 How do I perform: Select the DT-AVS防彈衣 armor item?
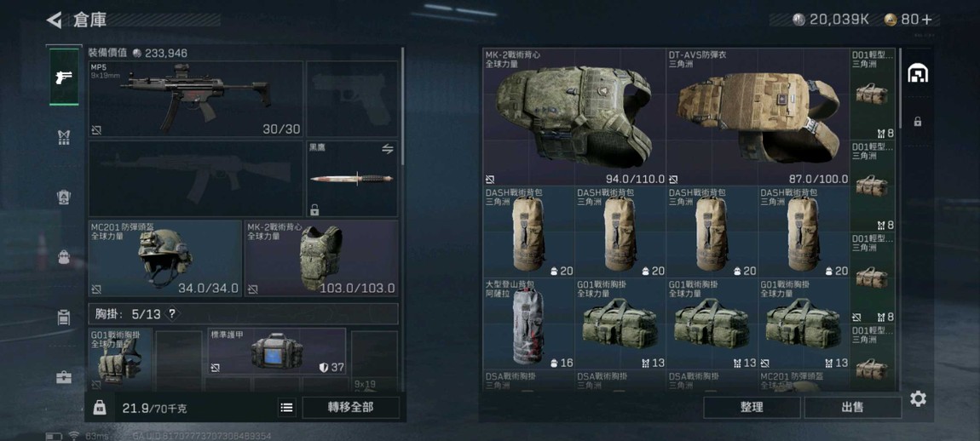click(758, 117)
